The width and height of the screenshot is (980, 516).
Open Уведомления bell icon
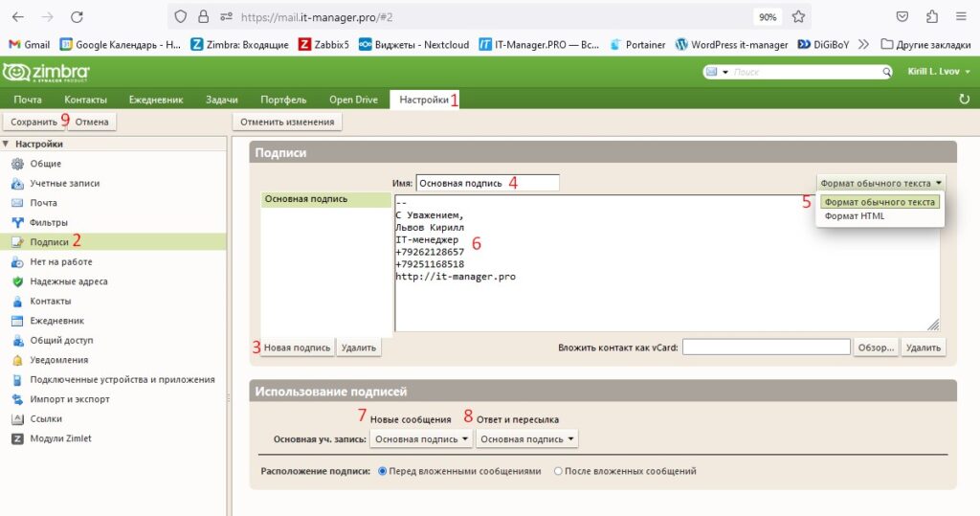[x=17, y=360]
